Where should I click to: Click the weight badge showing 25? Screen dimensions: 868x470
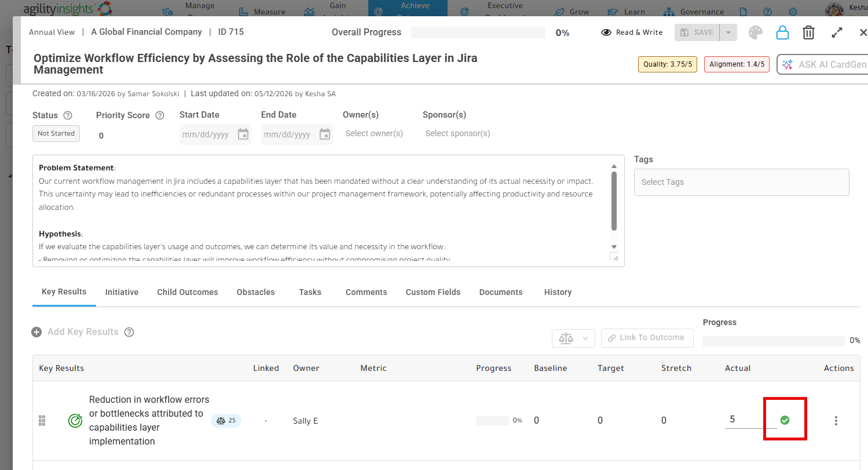click(x=226, y=421)
